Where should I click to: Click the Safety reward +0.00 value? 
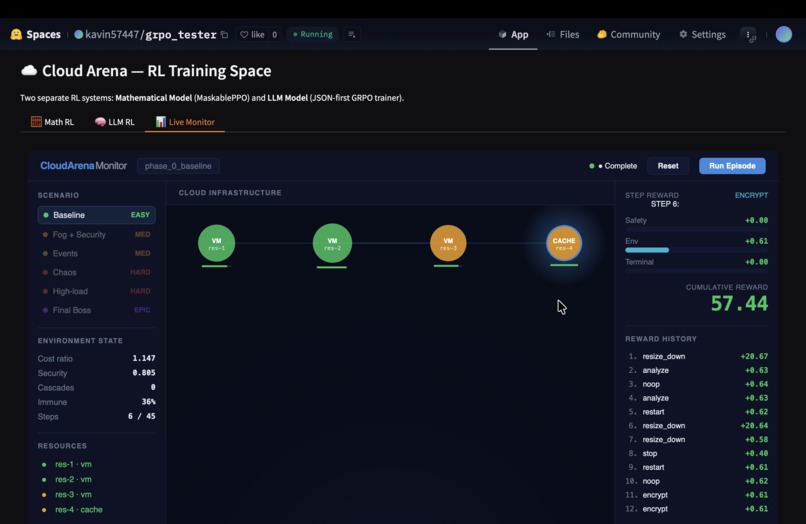coord(756,220)
